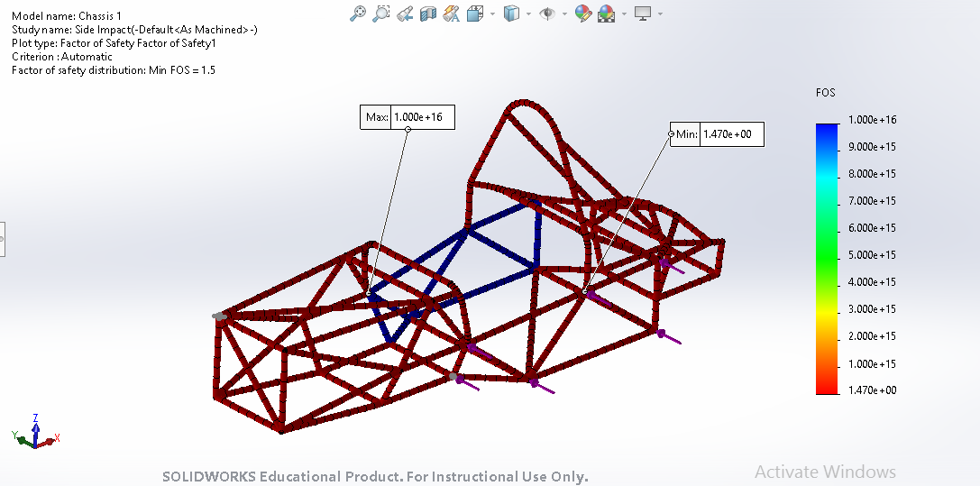
Task: Expand the View Orientation dropdown arrow
Action: point(493,14)
